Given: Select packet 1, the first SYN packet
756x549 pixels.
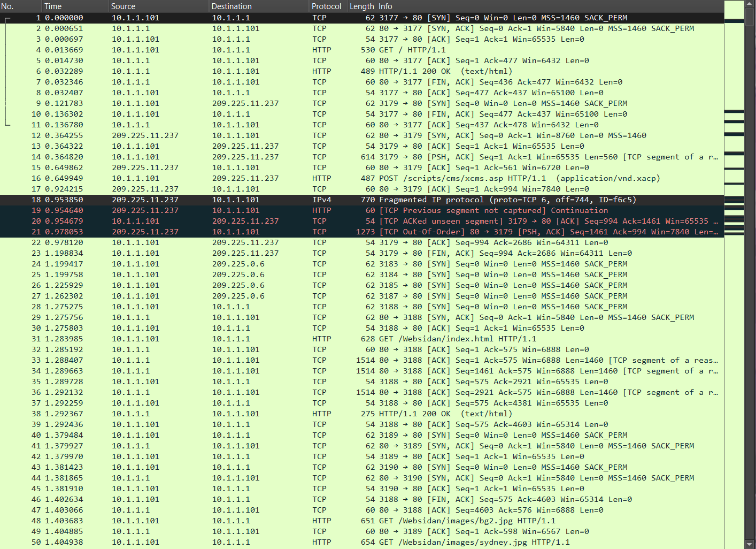Looking at the screenshot, I should pyautogui.click(x=321, y=18).
